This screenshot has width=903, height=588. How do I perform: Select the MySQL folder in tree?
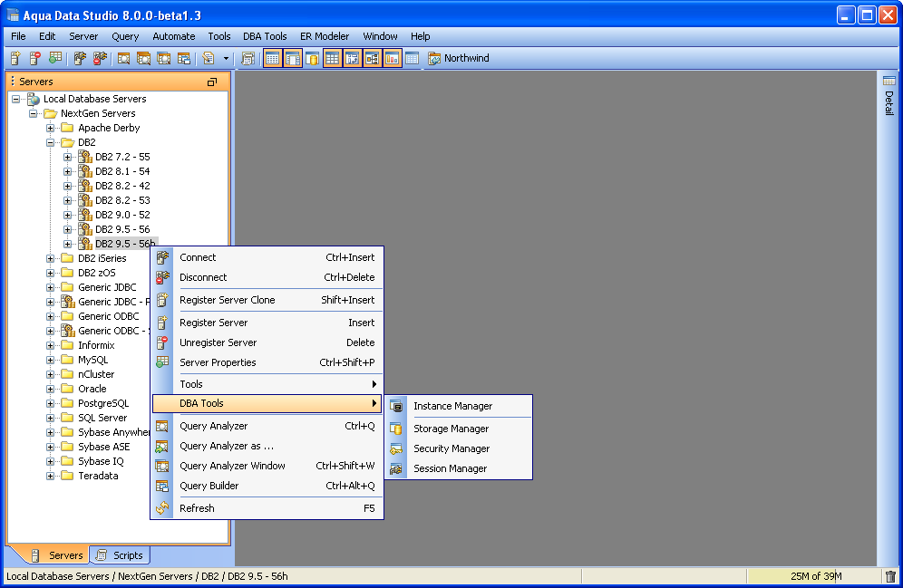(92, 360)
